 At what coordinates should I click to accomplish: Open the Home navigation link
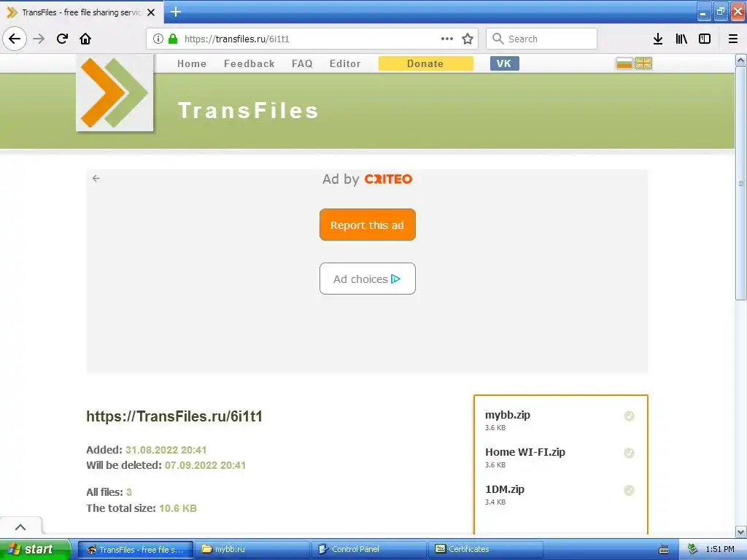pyautogui.click(x=192, y=63)
